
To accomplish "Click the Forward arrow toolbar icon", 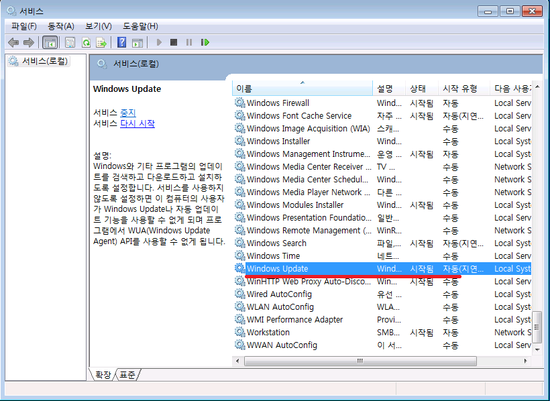I will coord(28,42).
